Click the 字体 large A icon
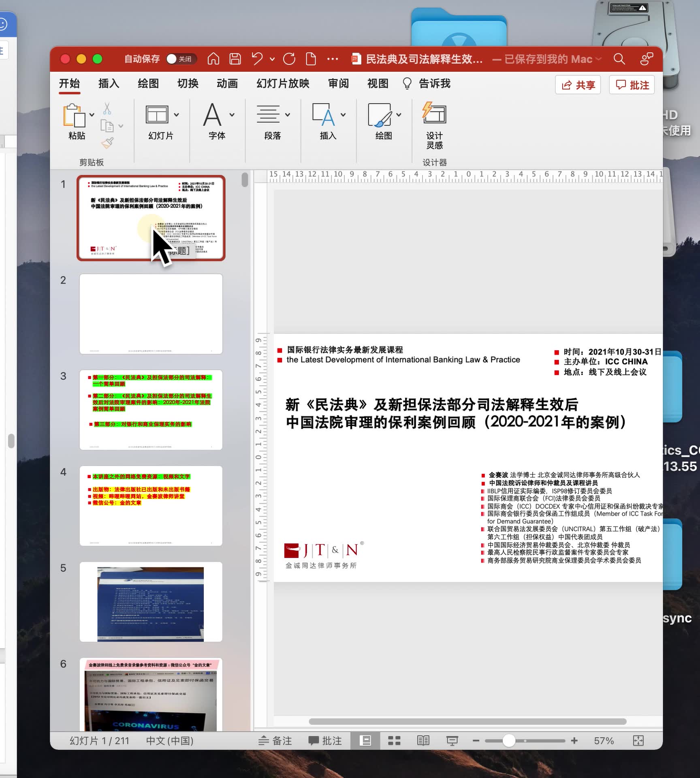Viewport: 700px width, 778px height. point(213,115)
